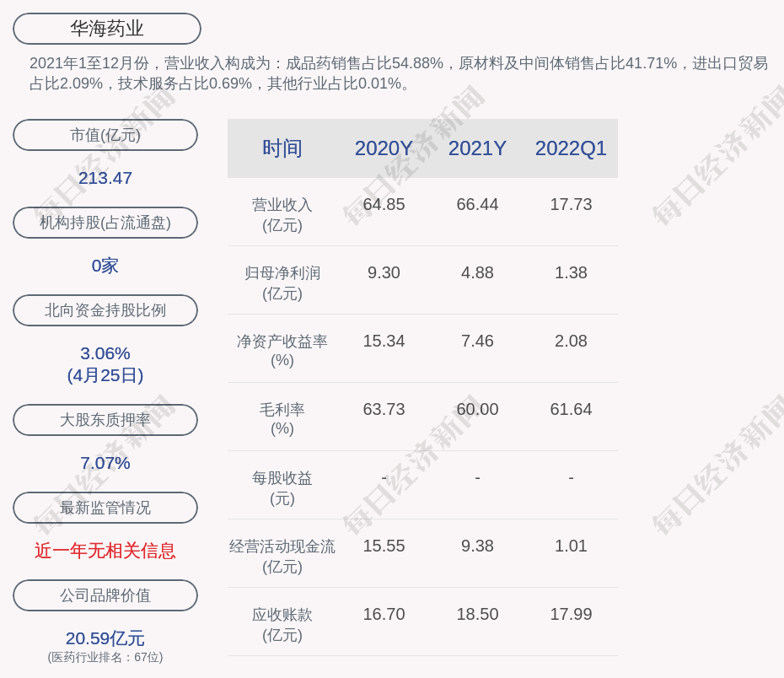This screenshot has width=784, height=678.
Task: Click the receivables value 16.70
Action: (384, 614)
